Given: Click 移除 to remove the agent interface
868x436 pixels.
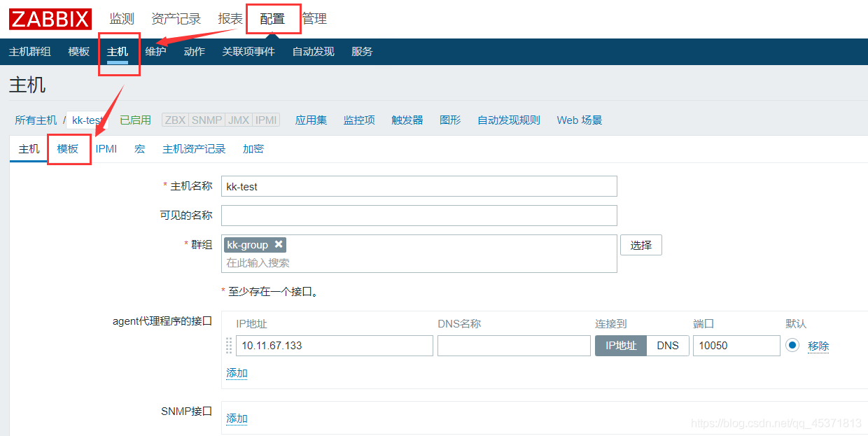Looking at the screenshot, I should tap(818, 346).
